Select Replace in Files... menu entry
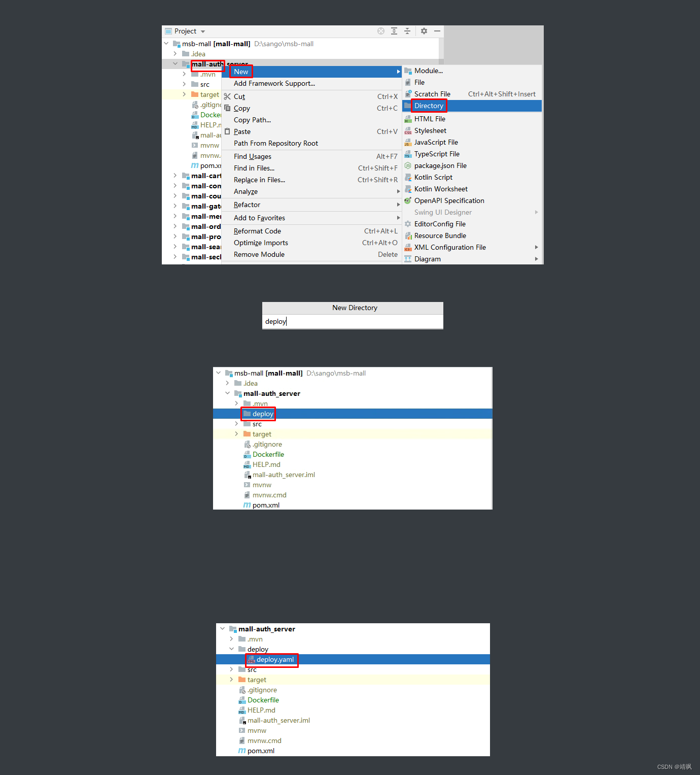This screenshot has width=700, height=775. point(312,180)
